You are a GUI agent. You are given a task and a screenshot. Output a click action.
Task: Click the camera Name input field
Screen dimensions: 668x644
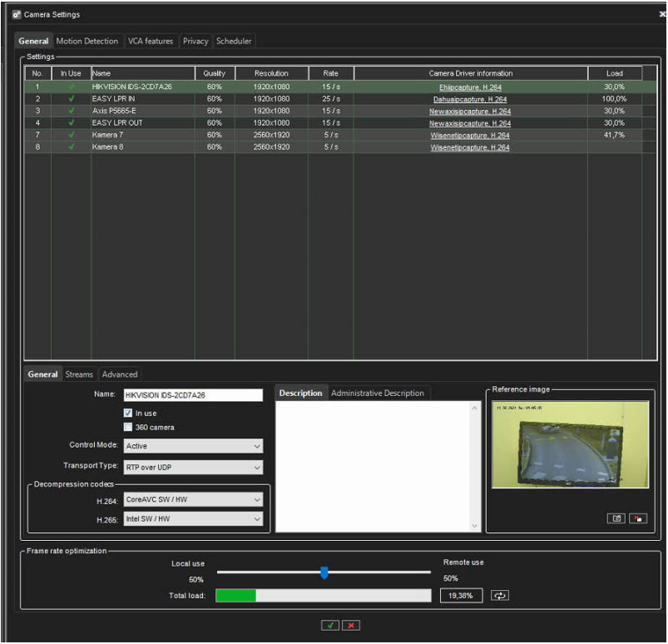tap(193, 395)
